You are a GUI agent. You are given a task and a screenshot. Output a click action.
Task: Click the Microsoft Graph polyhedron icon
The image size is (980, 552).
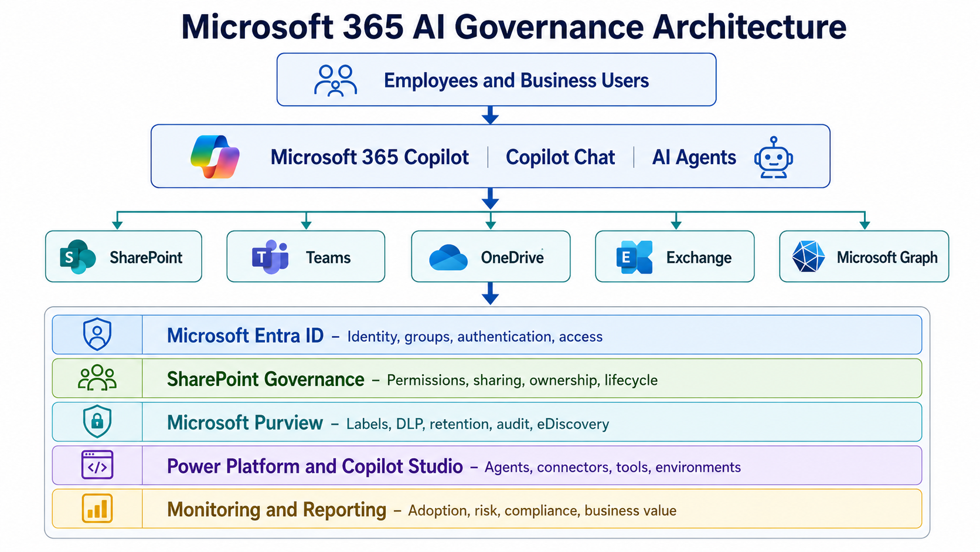tap(808, 256)
